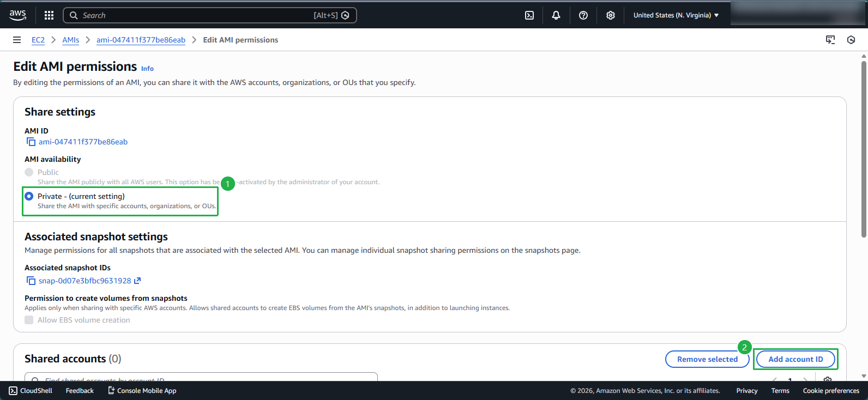Select the Public availability radio
The height and width of the screenshot is (400, 868).
(29, 172)
